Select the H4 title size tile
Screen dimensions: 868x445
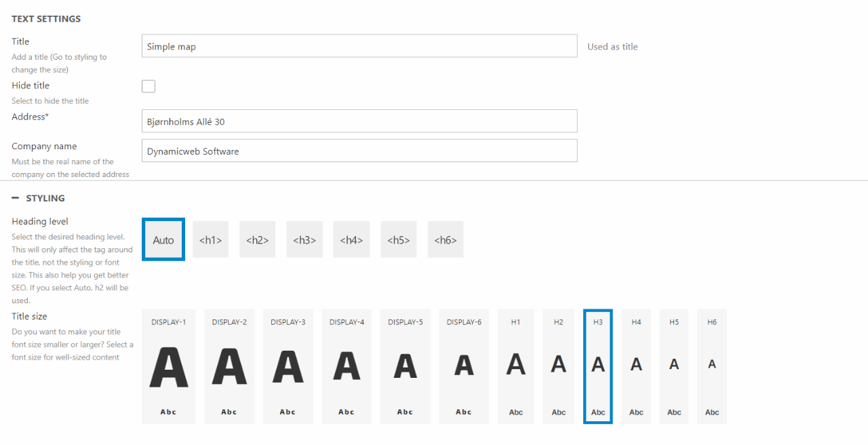(636, 366)
